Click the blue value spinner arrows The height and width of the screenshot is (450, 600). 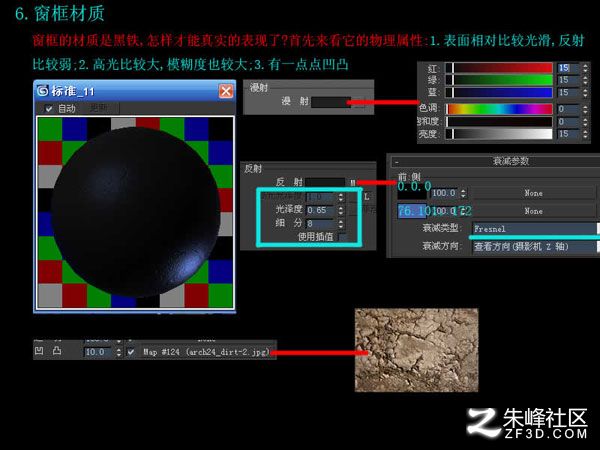(585, 92)
